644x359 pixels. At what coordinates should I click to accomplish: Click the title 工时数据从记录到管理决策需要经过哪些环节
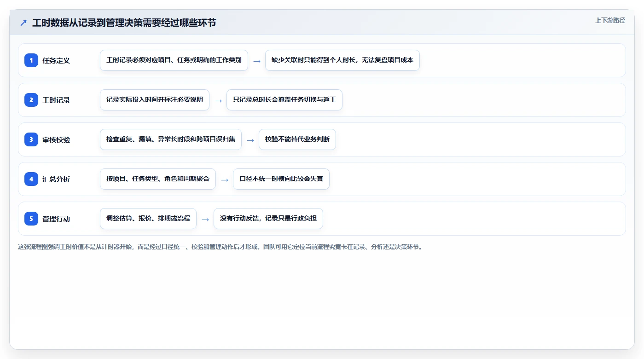click(124, 23)
